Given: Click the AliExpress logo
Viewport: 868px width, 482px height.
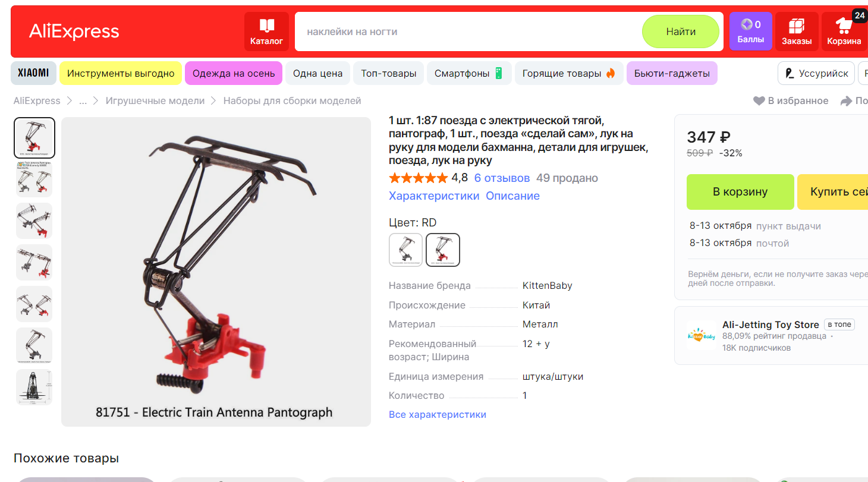Looking at the screenshot, I should click(x=74, y=31).
